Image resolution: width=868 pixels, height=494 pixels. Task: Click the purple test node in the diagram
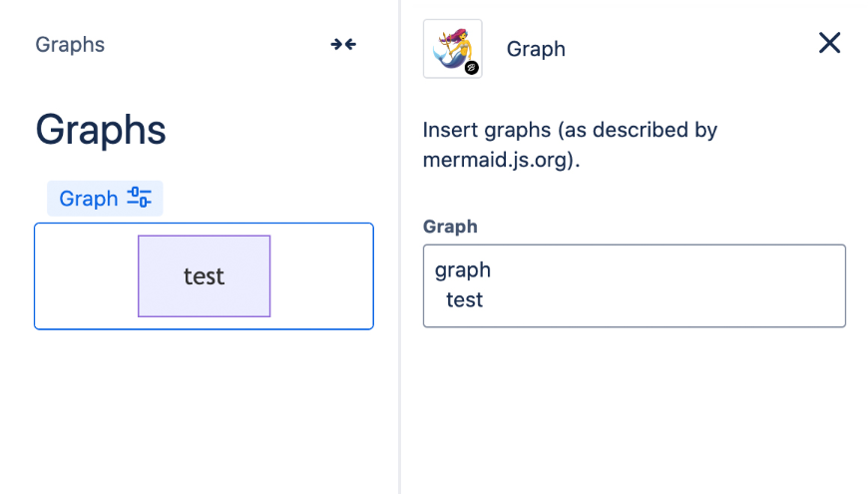pos(204,276)
